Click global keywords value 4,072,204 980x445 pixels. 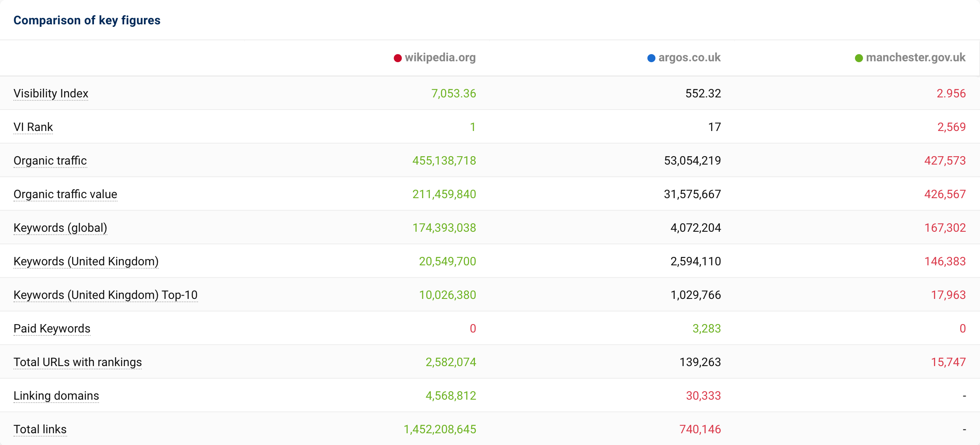click(x=696, y=228)
